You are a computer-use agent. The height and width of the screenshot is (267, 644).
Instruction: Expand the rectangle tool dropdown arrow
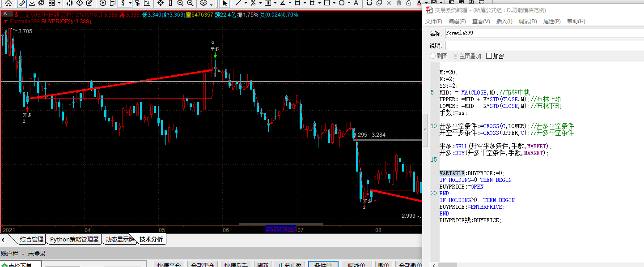(x=334, y=3)
